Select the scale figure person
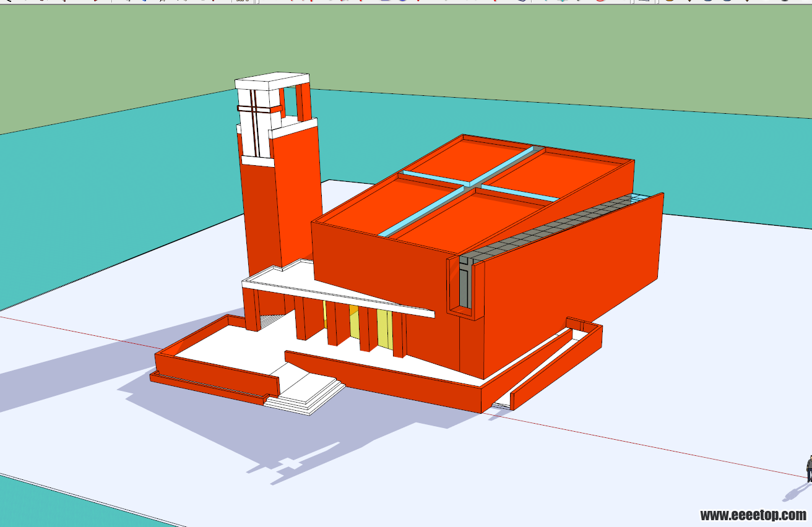This screenshot has width=812, height=527. (808, 469)
